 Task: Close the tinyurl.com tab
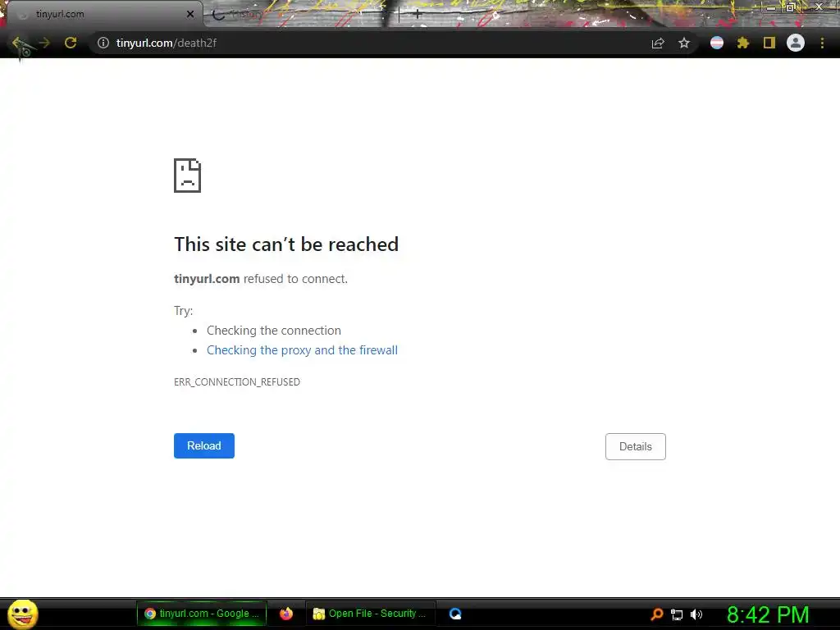190,15
